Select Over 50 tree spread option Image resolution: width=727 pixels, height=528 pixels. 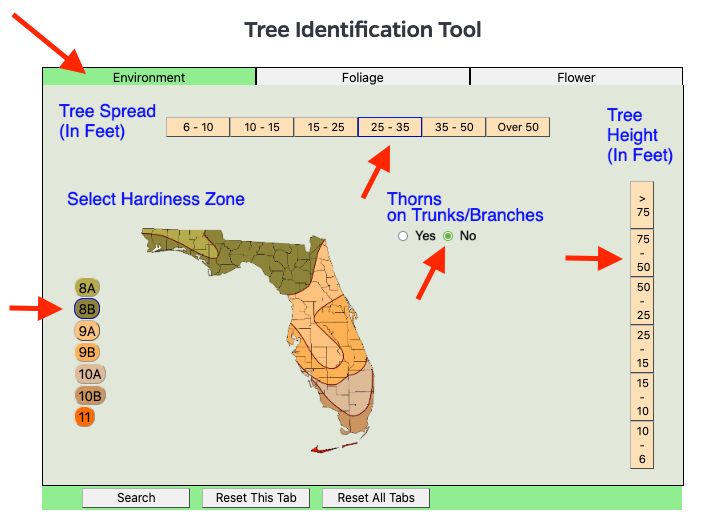(x=517, y=127)
